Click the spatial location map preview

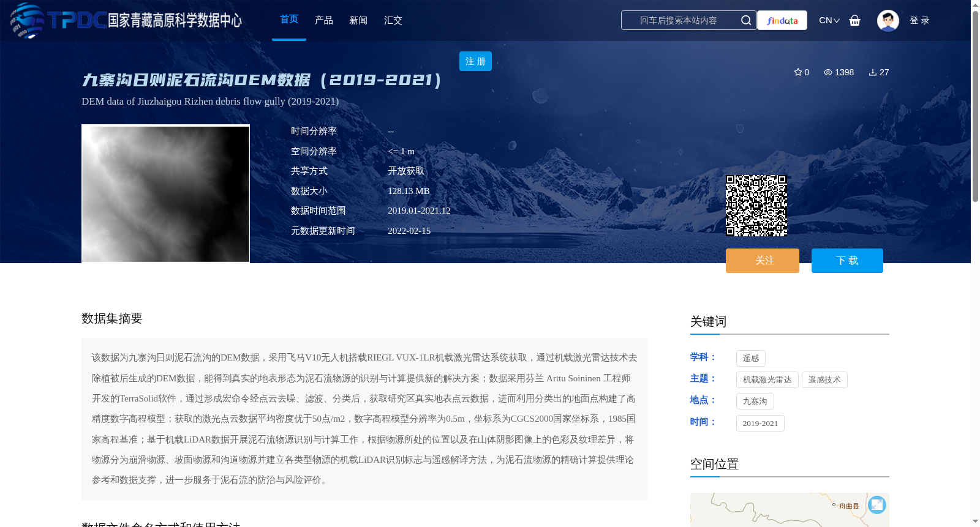coord(790,510)
